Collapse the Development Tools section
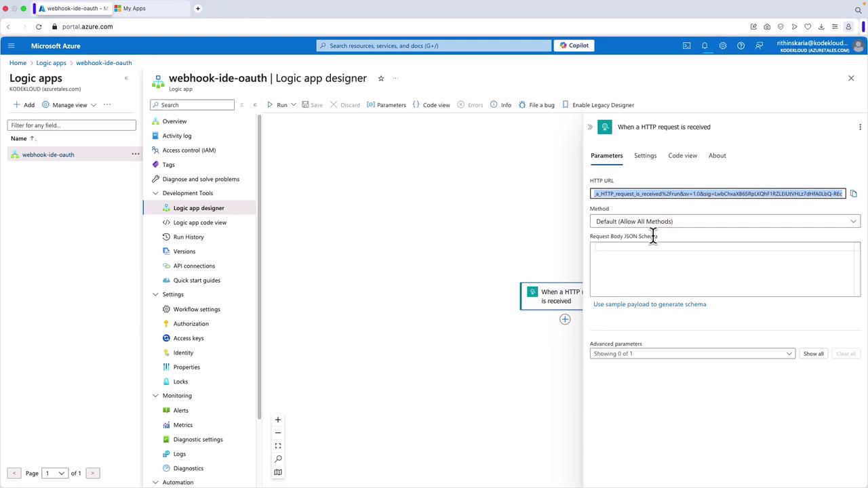The height and width of the screenshot is (488, 868). pos(155,193)
